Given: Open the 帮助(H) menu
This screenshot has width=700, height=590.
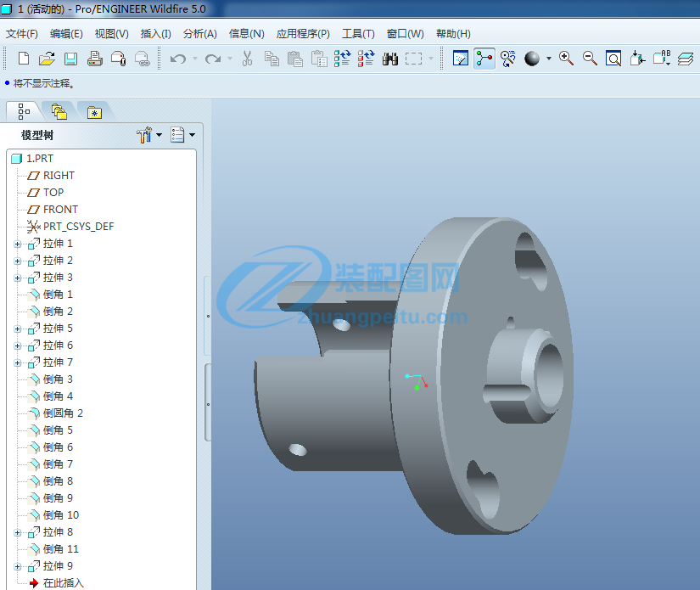Looking at the screenshot, I should click(x=453, y=34).
